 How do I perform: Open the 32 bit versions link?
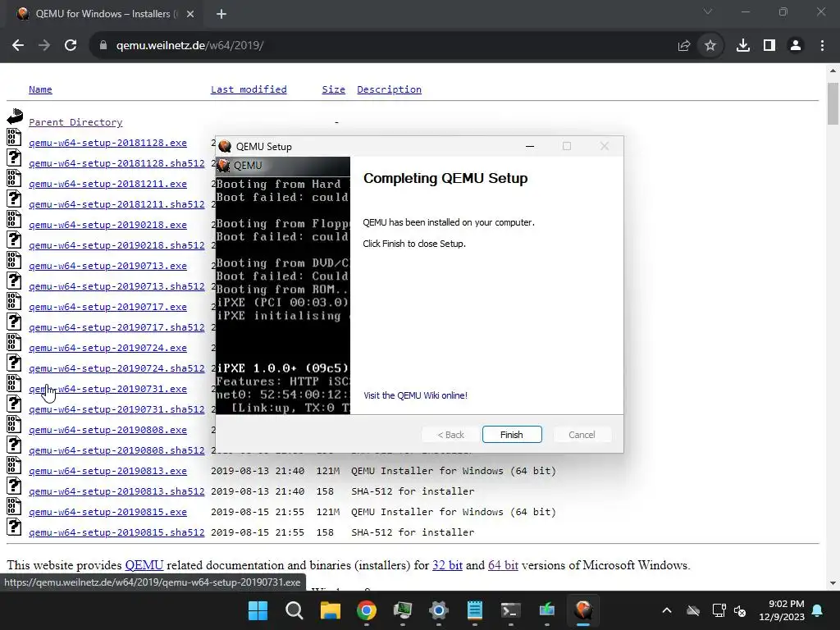(x=447, y=565)
